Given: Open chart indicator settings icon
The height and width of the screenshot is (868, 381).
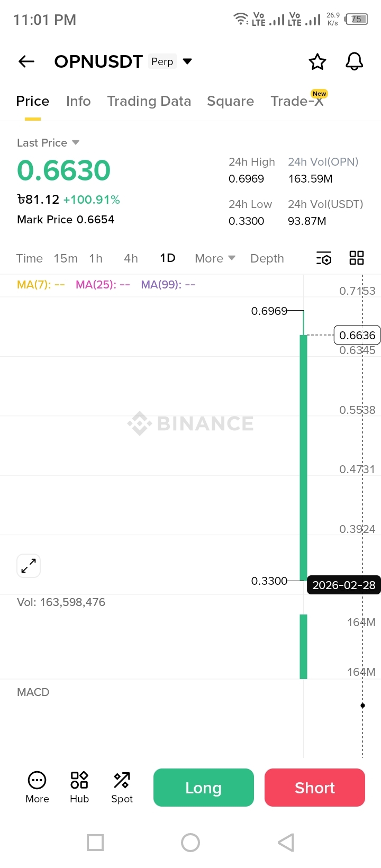Looking at the screenshot, I should click(324, 258).
